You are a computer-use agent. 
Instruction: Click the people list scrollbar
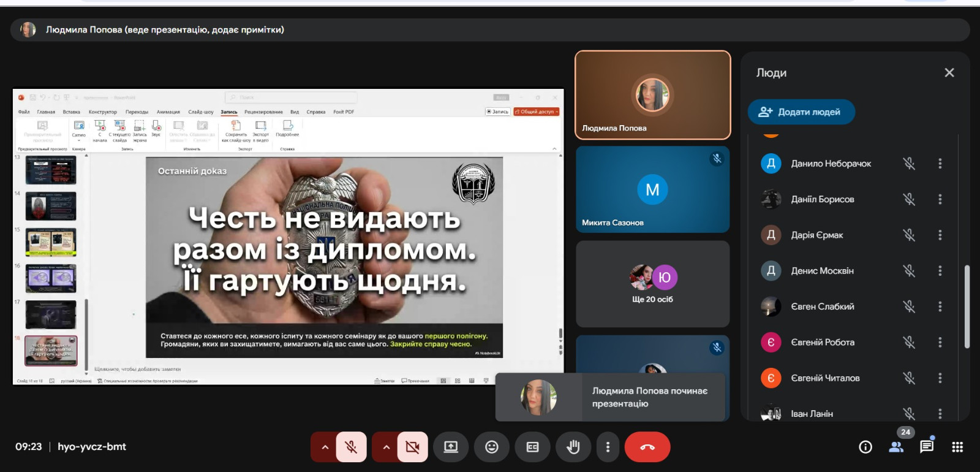967,306
